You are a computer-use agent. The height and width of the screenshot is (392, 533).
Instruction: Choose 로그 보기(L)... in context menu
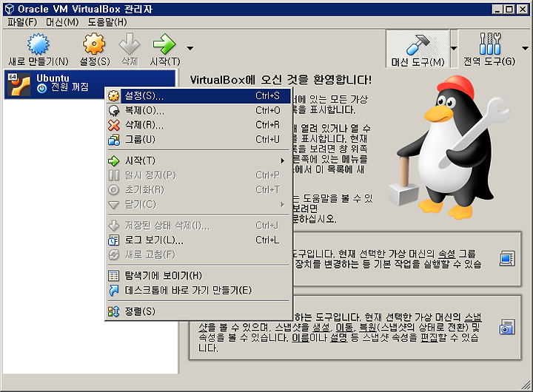pyautogui.click(x=199, y=240)
